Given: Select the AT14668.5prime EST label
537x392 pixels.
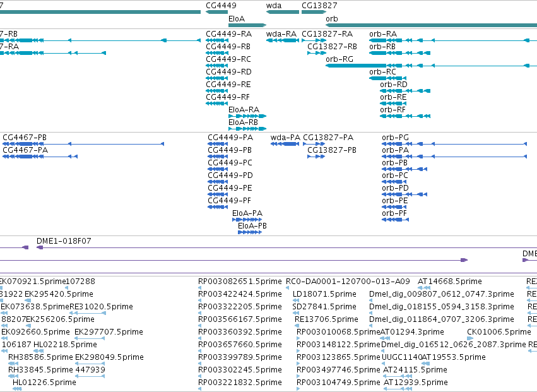Looking at the screenshot, I should [450, 282].
